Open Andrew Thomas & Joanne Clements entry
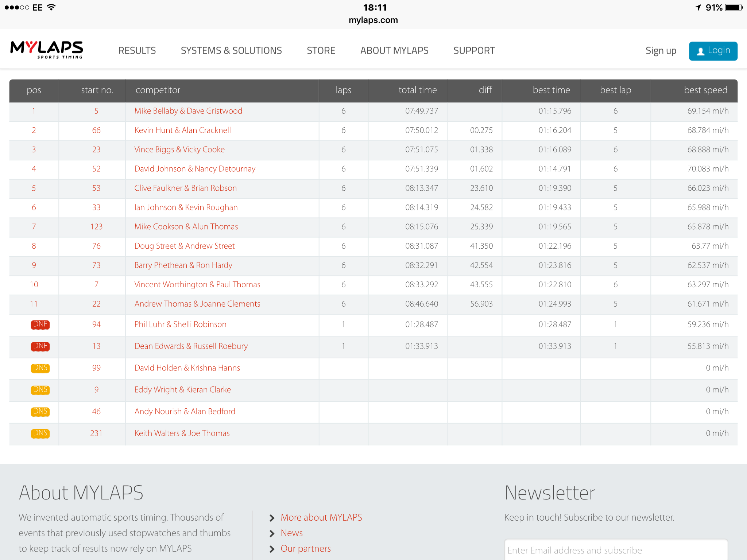This screenshot has width=747, height=560. coord(197,304)
